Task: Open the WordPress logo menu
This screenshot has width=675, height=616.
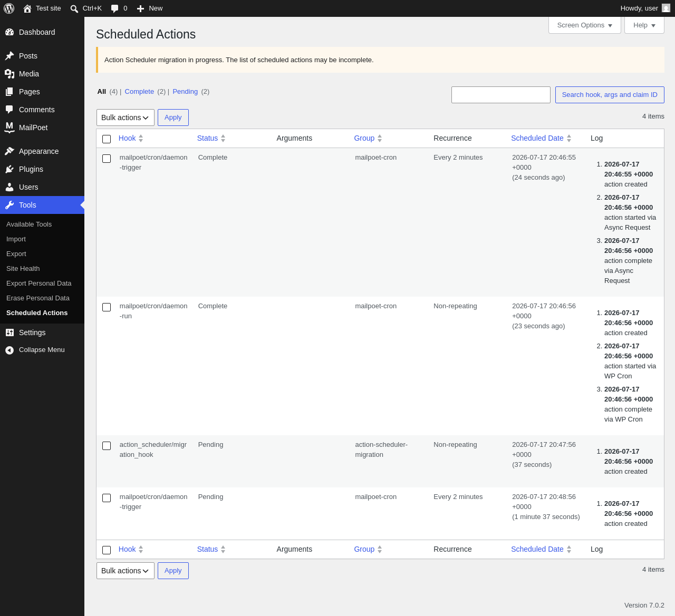Action: 9,8
